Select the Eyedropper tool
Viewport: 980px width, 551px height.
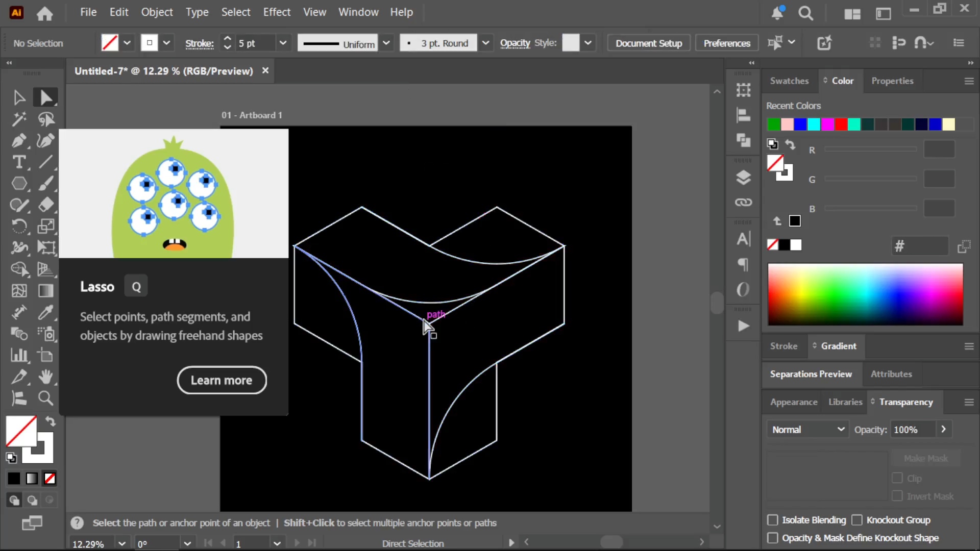(46, 312)
